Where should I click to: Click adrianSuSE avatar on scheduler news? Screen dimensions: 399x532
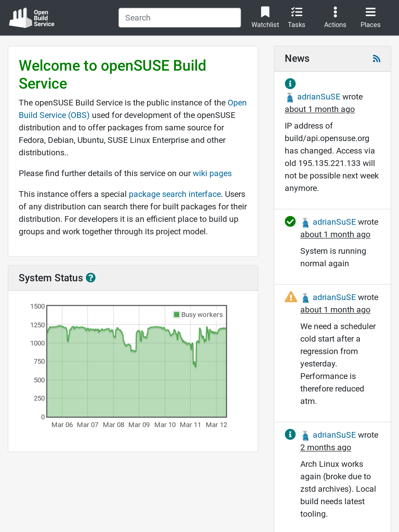[x=305, y=298]
